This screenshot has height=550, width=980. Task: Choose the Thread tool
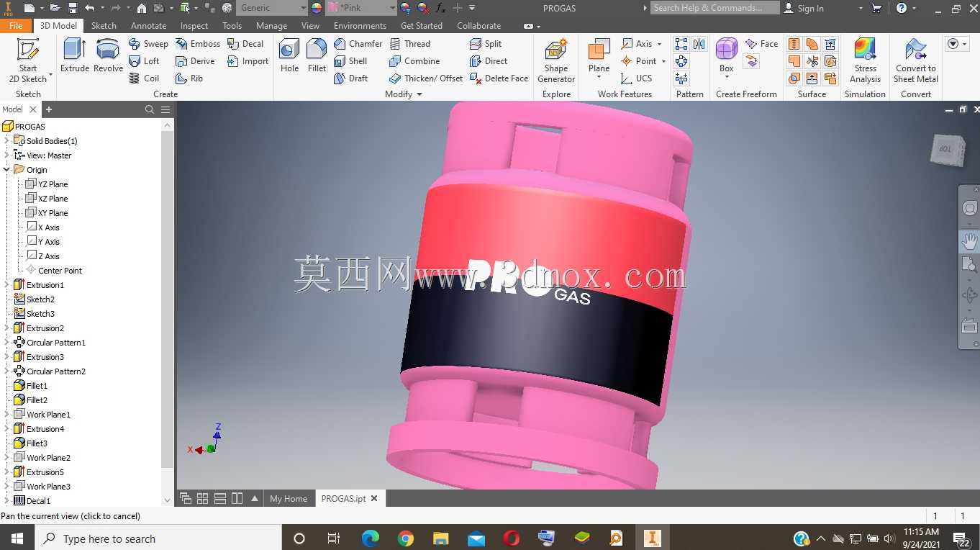pyautogui.click(x=409, y=44)
